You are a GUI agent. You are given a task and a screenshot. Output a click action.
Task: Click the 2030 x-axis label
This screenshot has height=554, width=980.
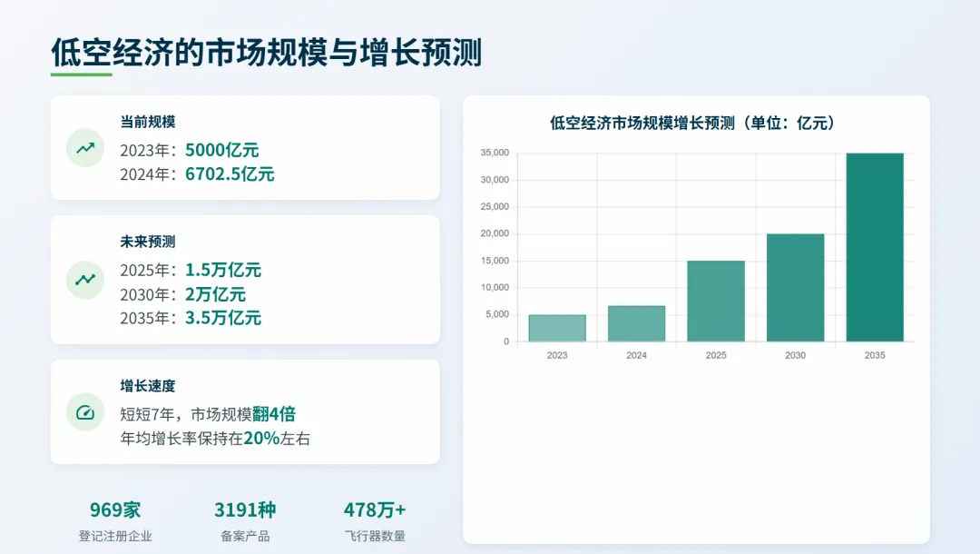point(795,355)
